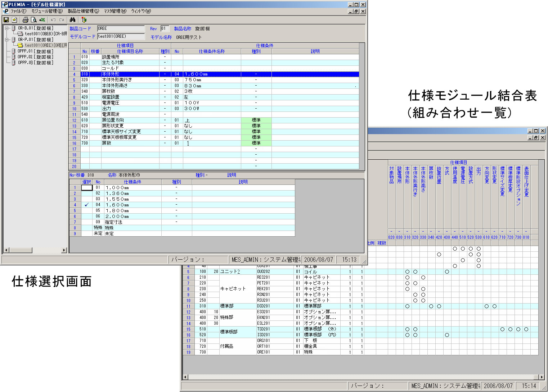Open Print Preview from the toolbar
This screenshot has height=392, width=548.
point(33,20)
